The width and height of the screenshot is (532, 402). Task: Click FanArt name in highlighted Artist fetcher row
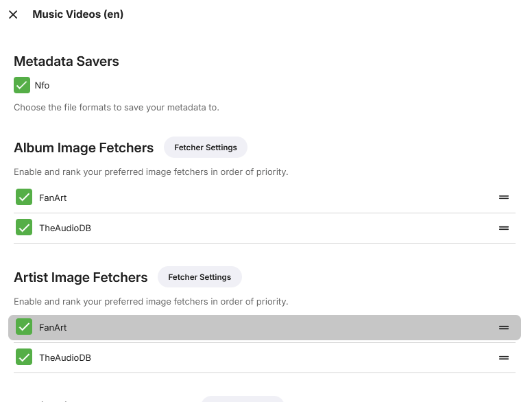click(x=53, y=327)
